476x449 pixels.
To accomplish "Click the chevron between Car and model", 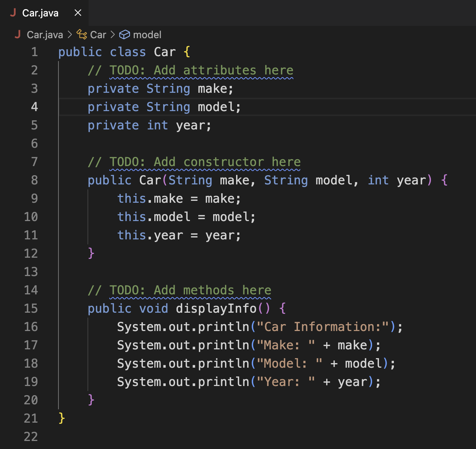I will point(112,35).
